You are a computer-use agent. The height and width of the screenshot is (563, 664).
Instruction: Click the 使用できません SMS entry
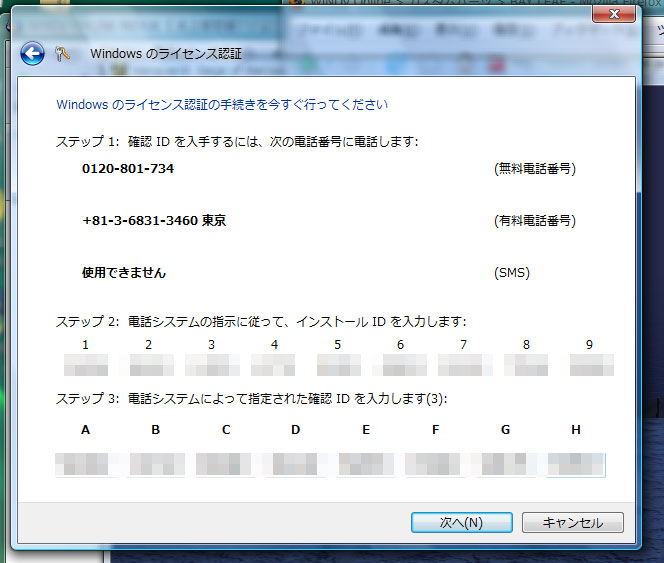click(x=124, y=273)
